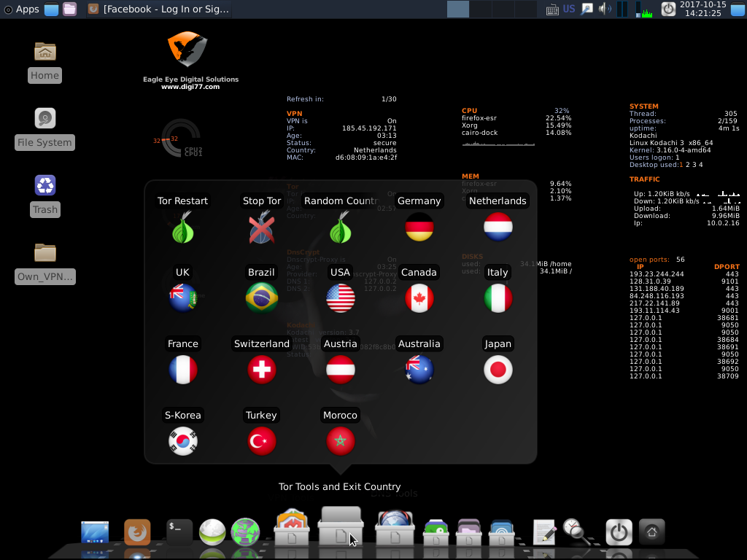Click the pink folder panel launcher

(x=69, y=9)
